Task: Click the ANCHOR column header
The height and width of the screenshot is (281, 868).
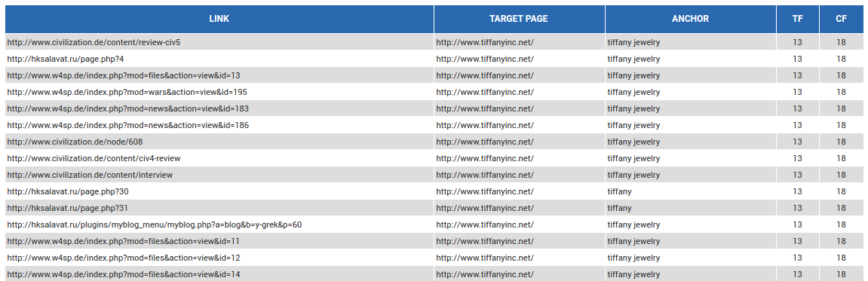Action: (x=690, y=19)
